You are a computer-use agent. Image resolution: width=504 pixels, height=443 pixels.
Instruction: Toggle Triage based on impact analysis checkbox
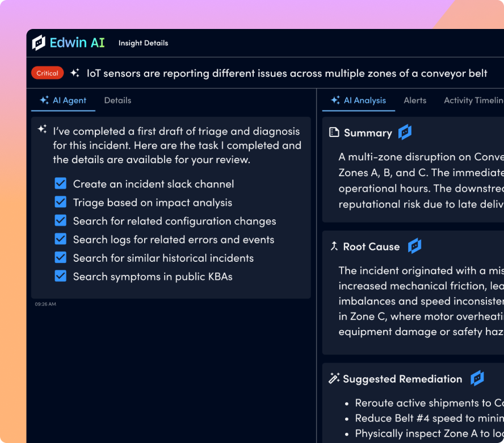61,202
